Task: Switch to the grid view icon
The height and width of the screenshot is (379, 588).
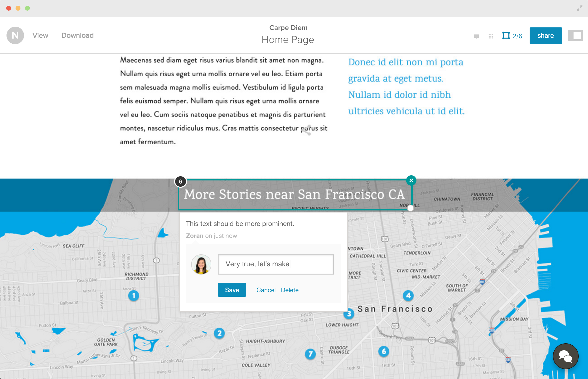Action: pyautogui.click(x=491, y=36)
